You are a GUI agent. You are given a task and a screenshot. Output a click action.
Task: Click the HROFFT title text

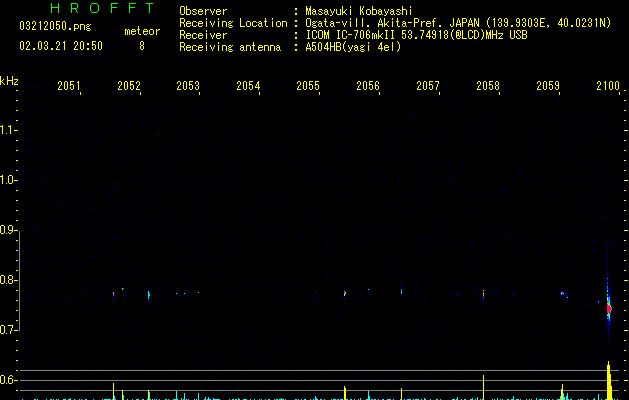(x=102, y=8)
